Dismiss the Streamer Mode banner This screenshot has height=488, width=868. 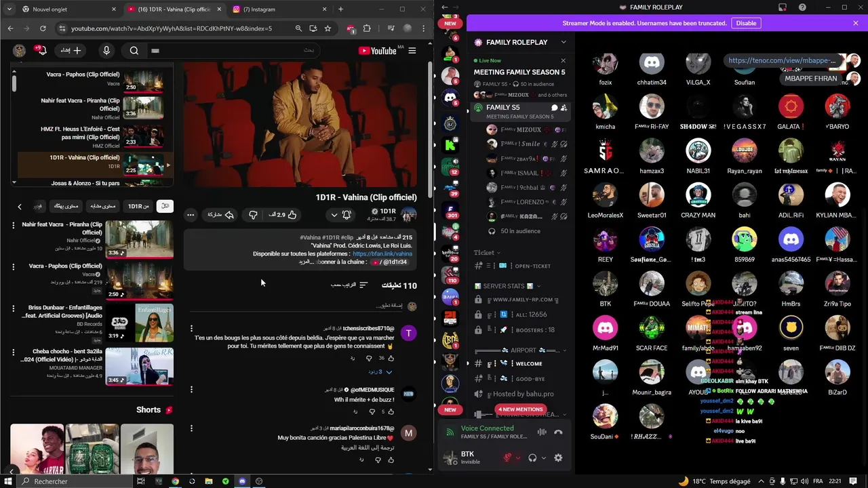(856, 23)
